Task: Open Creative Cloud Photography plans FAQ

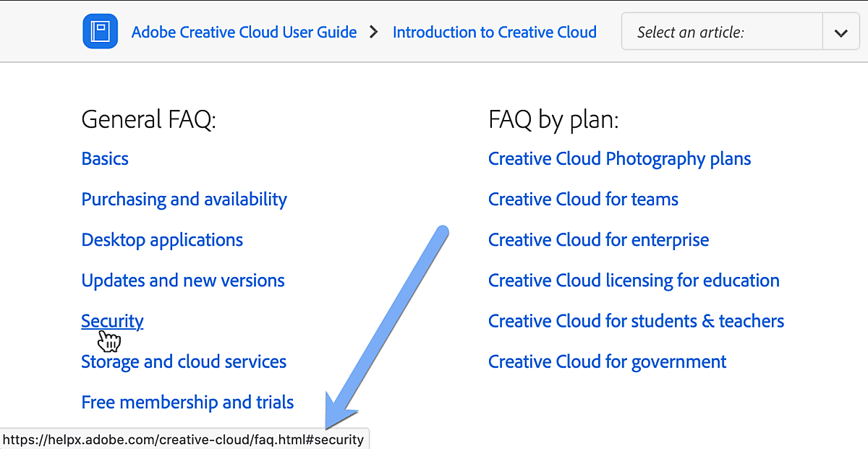Action: (x=619, y=159)
